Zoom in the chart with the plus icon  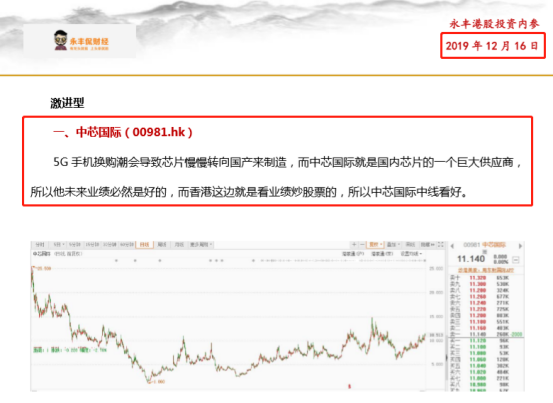(x=354, y=244)
